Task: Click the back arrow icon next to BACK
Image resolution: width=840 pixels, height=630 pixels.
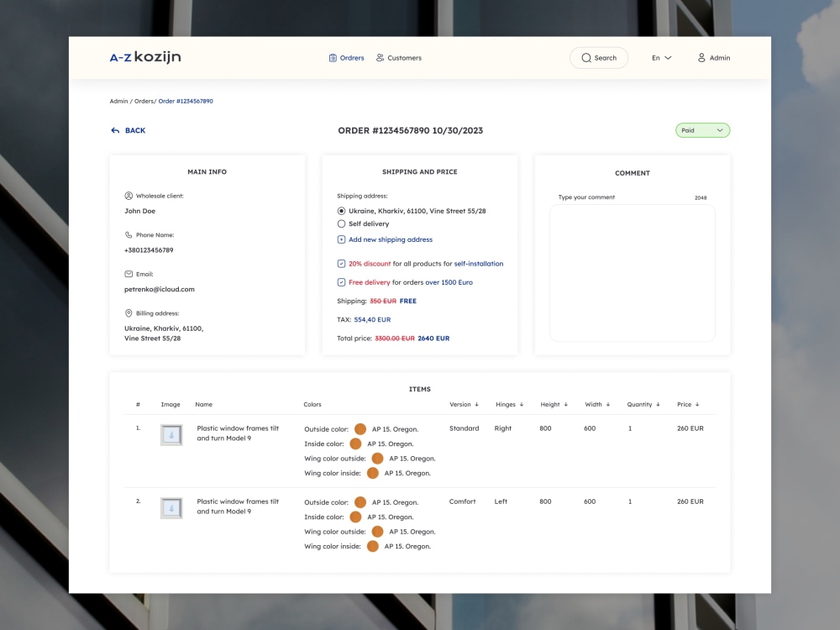Action: [x=115, y=130]
